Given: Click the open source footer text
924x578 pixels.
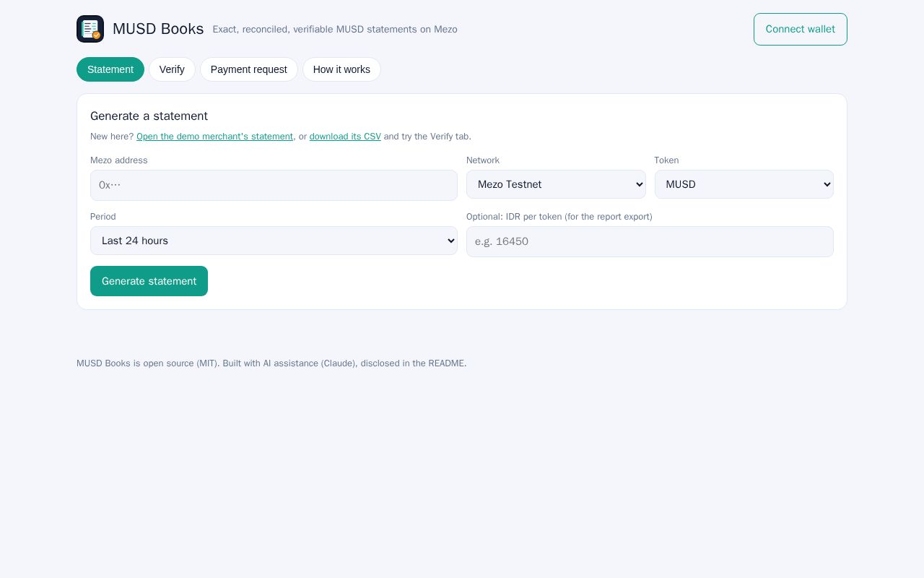Looking at the screenshot, I should [x=271, y=363].
